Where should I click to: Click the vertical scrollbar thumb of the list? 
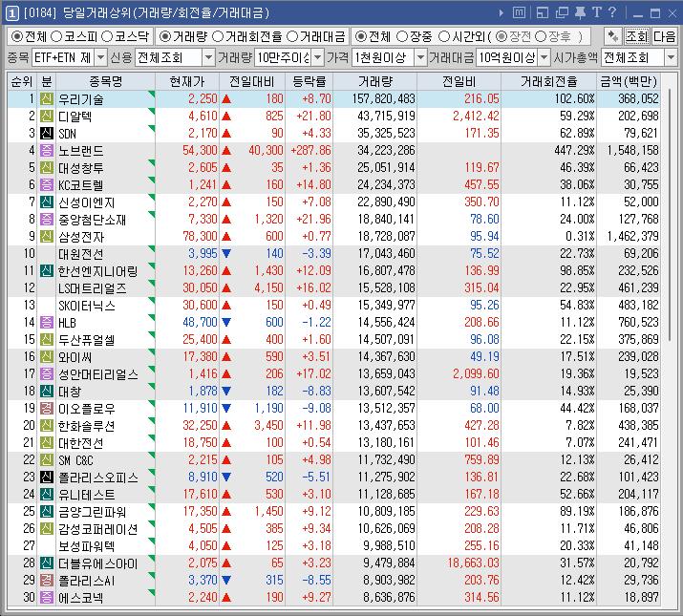click(x=670, y=216)
